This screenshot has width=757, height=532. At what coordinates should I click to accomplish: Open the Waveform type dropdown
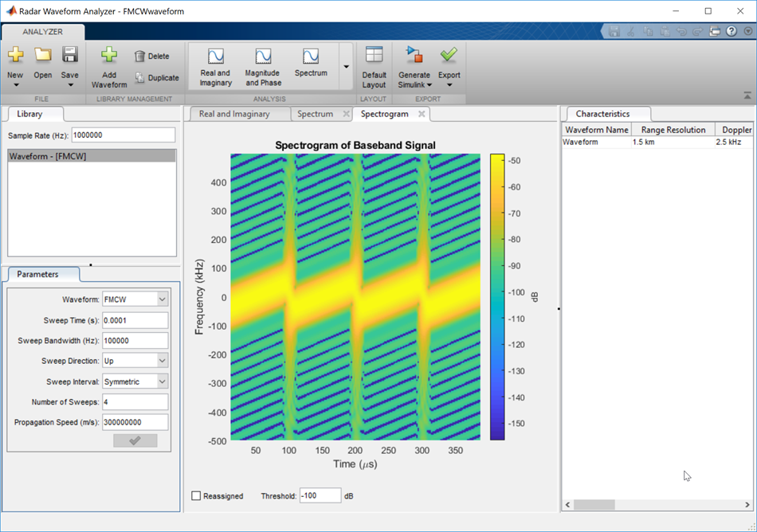(163, 299)
